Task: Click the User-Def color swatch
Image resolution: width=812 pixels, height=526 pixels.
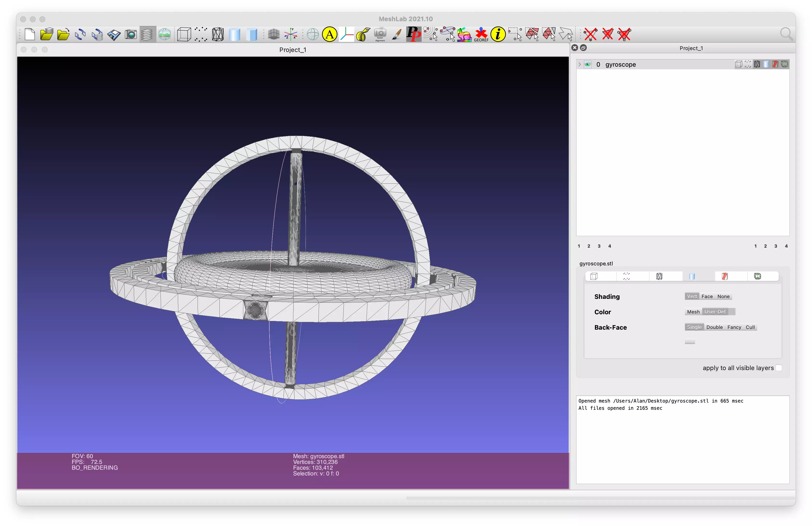Action: pos(731,312)
